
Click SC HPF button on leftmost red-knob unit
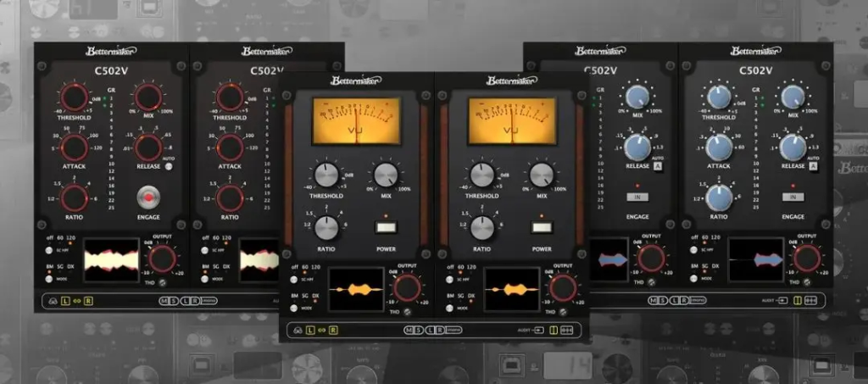(48, 250)
